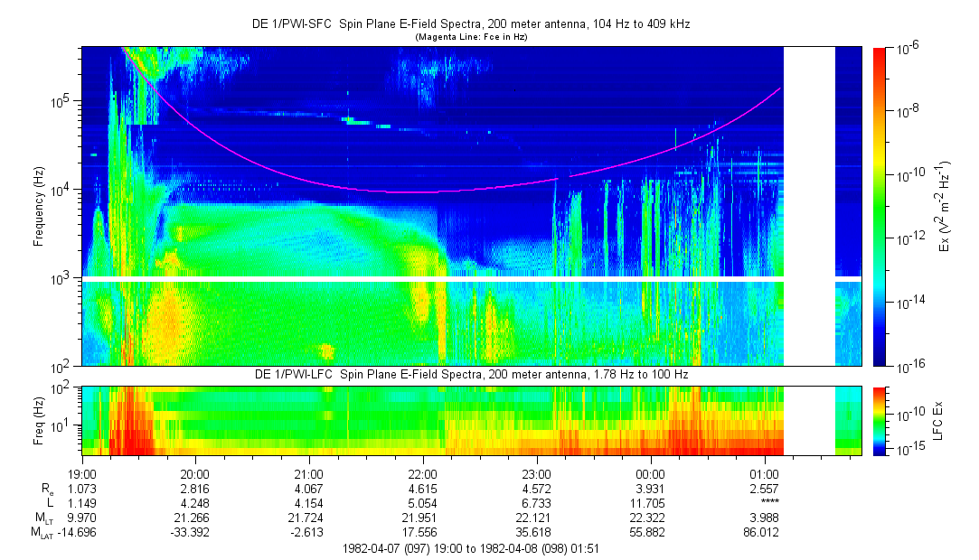Click the 'Freq (Hz)' lower axis label
979x560 pixels.
39,420
